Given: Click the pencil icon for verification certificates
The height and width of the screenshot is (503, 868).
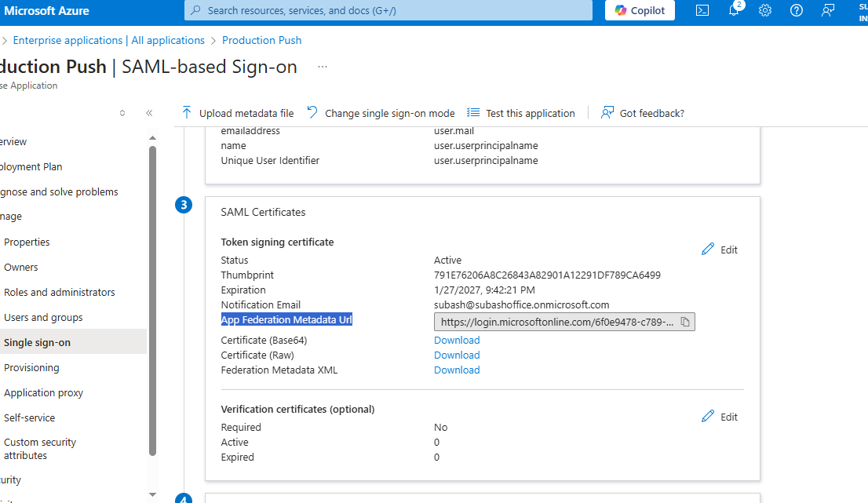Looking at the screenshot, I should (707, 416).
